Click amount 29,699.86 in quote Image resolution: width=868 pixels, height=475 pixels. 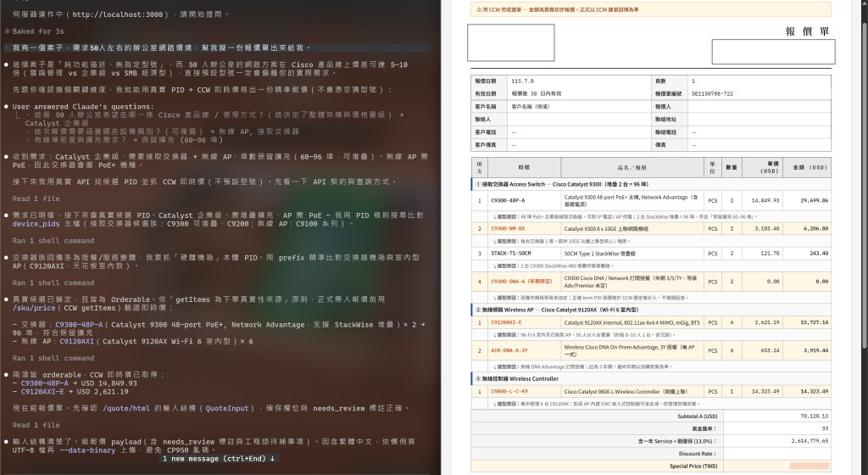tap(815, 200)
